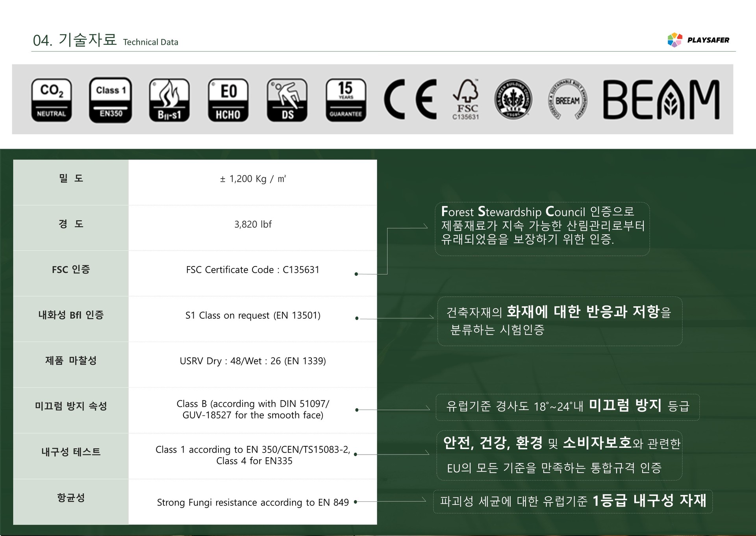
Task: Select the FSC Certificate Code C135631 cell
Action: coord(252,270)
